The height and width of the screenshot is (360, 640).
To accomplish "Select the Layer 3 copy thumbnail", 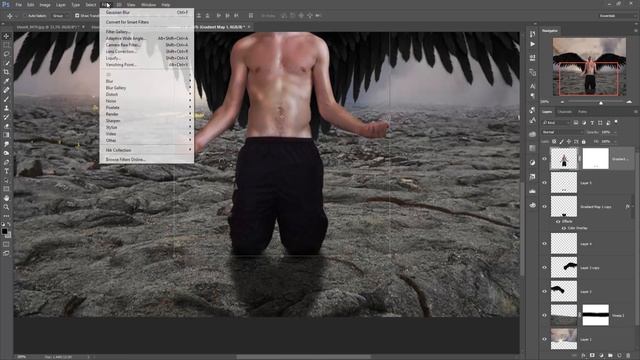I will pos(564,267).
